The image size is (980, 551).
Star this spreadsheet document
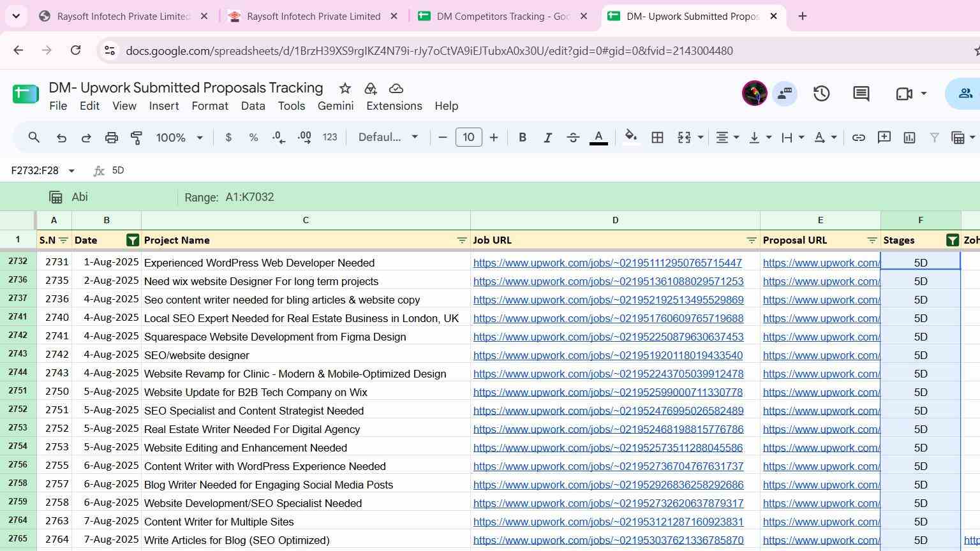(x=345, y=89)
